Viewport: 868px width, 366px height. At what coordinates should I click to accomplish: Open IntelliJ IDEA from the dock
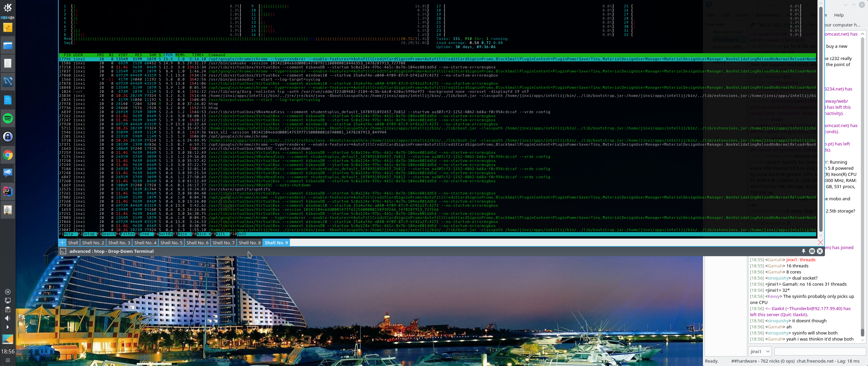tap(7, 191)
